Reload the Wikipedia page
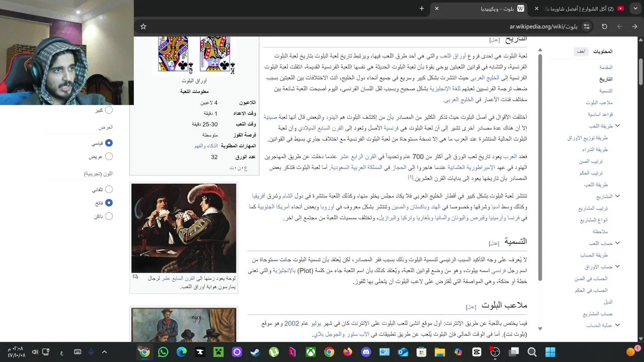 604,27
